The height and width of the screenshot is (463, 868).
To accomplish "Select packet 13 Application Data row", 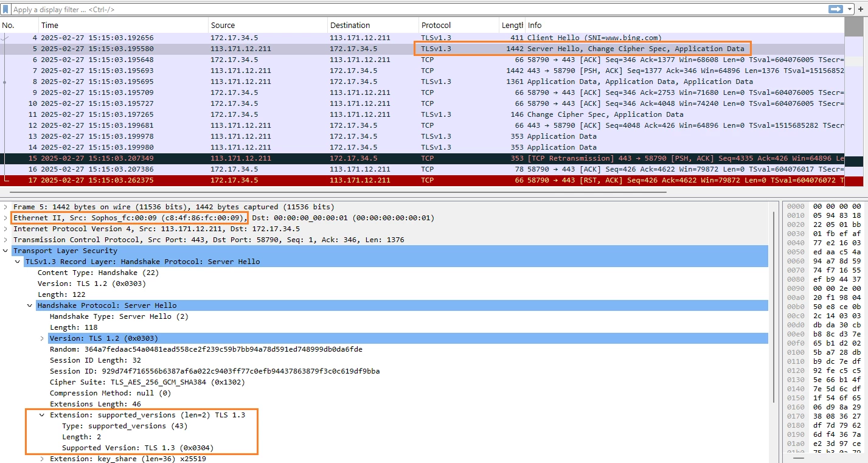I will click(422, 136).
